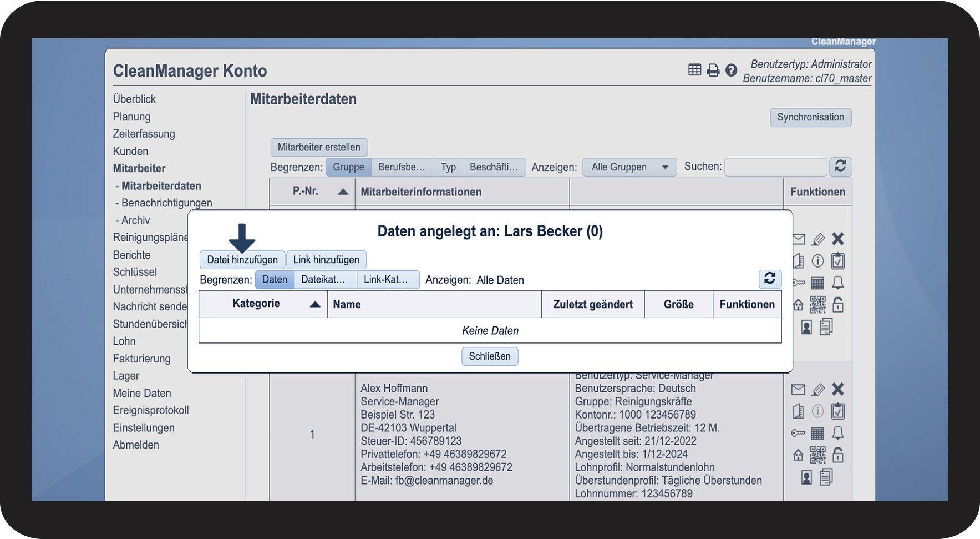Switch the dialog filter to Dateikat…

coord(323,280)
